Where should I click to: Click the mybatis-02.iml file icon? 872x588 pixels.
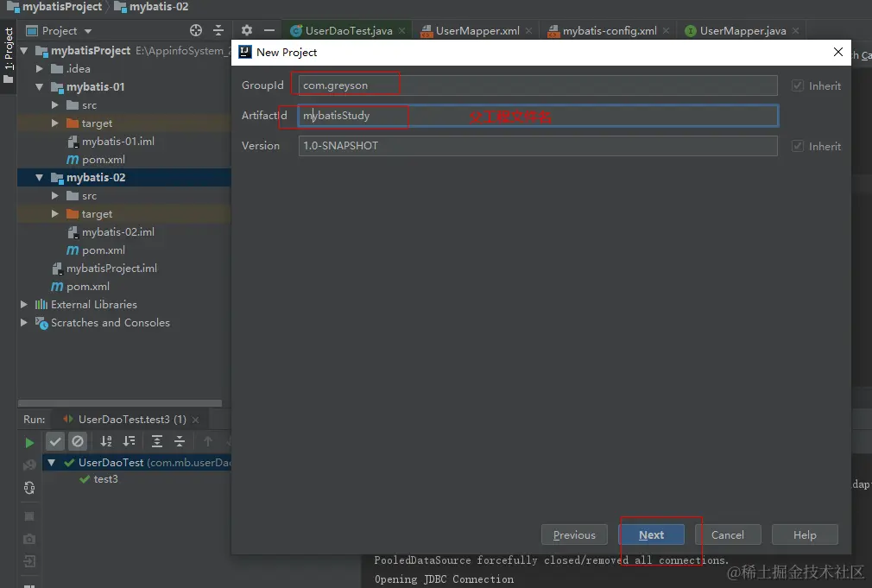point(73,232)
